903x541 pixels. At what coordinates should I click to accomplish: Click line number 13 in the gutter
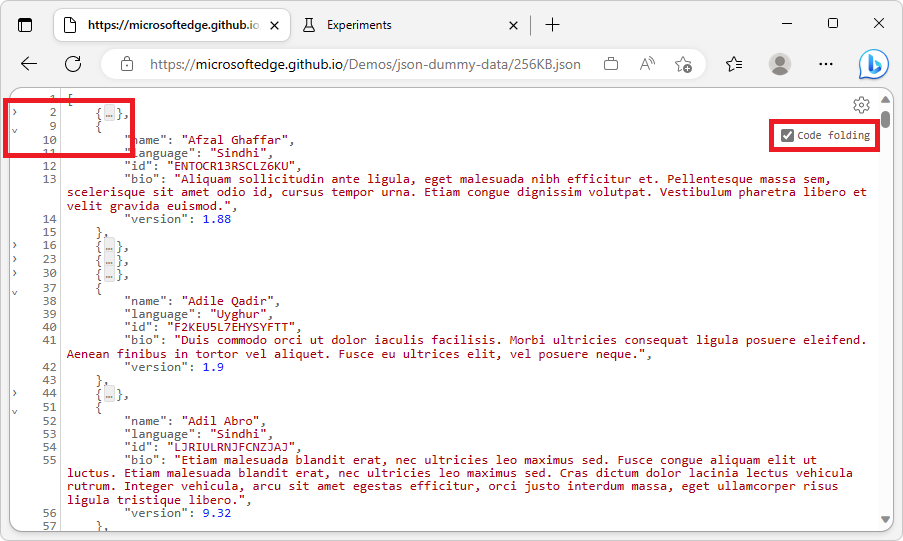pos(50,179)
